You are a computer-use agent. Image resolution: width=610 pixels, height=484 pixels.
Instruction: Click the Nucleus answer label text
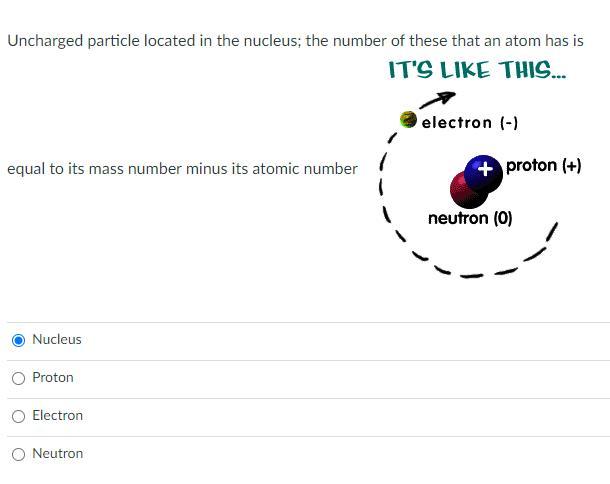tap(57, 340)
